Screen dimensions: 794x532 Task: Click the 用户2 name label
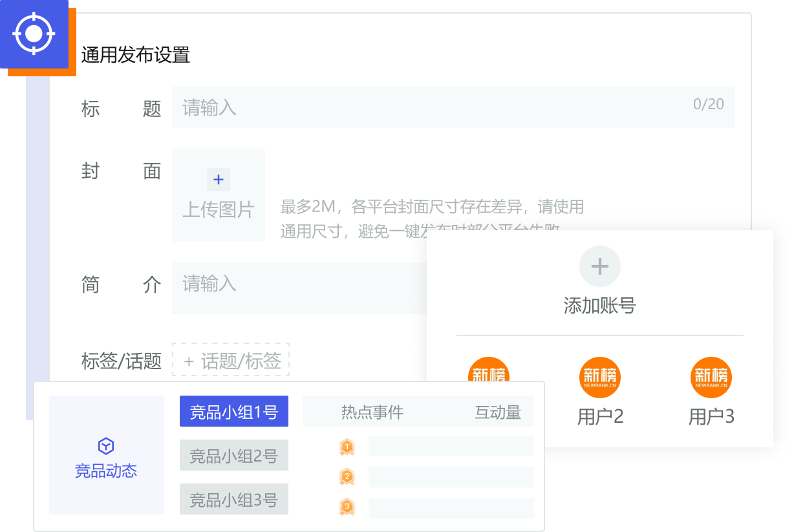tap(600, 417)
